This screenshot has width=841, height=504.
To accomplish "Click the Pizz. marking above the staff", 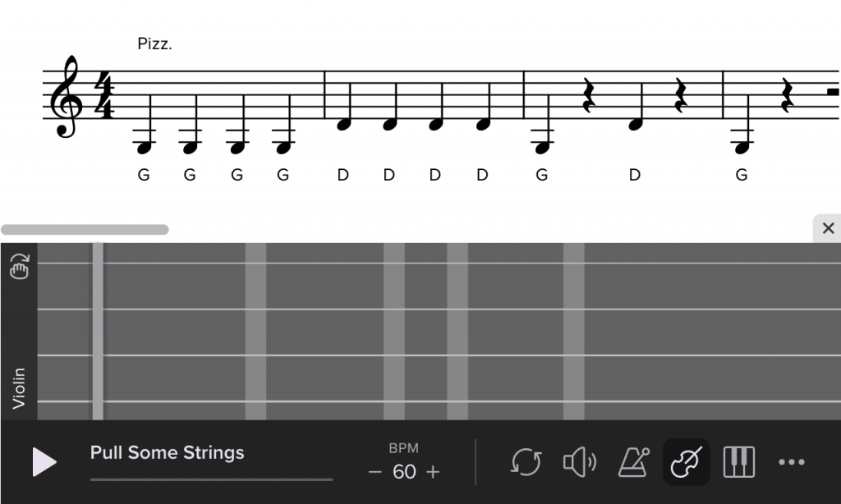I will pos(154,44).
